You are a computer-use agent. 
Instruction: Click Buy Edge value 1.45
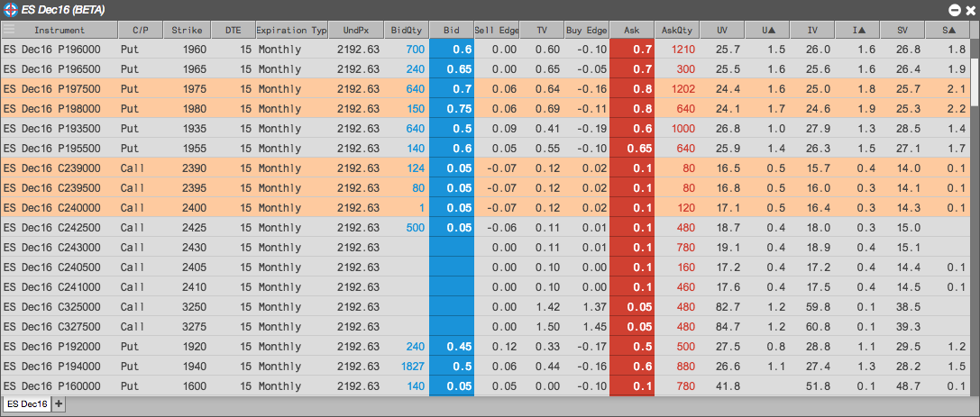point(593,327)
